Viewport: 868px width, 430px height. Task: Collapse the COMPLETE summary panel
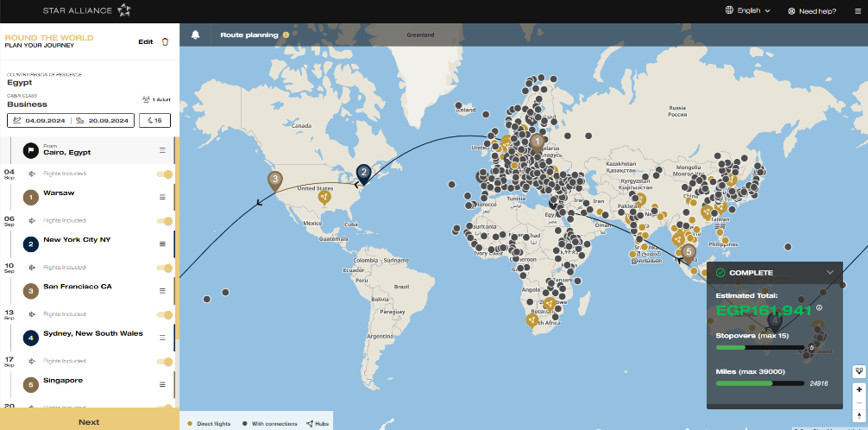coord(829,273)
